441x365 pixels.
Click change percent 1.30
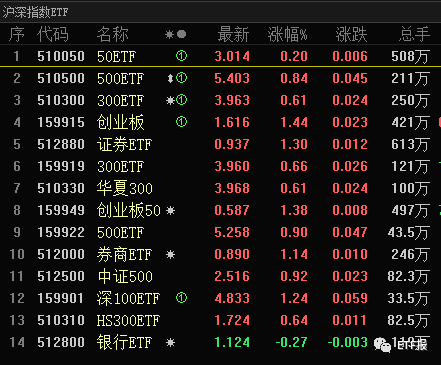294,144
